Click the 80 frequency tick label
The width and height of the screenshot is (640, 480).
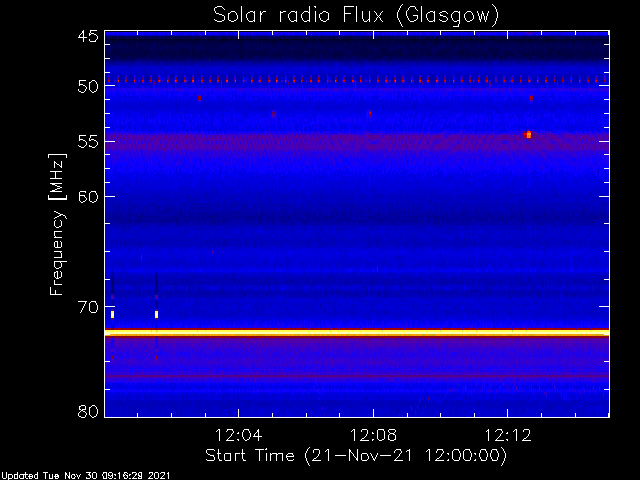88,411
